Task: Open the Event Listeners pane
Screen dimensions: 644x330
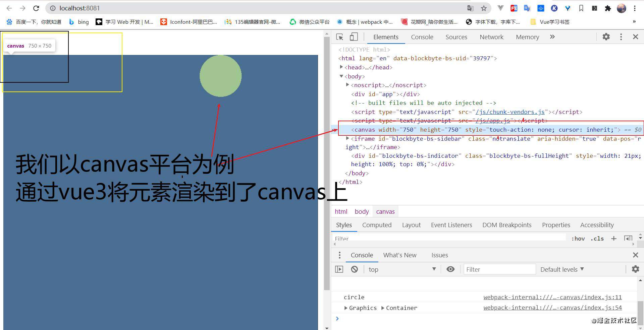Action: tap(451, 225)
